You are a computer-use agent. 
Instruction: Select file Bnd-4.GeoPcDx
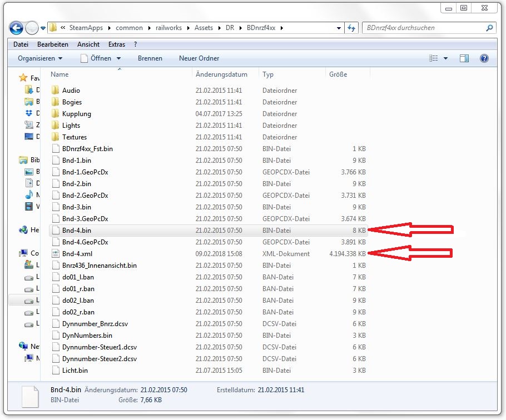pos(85,242)
